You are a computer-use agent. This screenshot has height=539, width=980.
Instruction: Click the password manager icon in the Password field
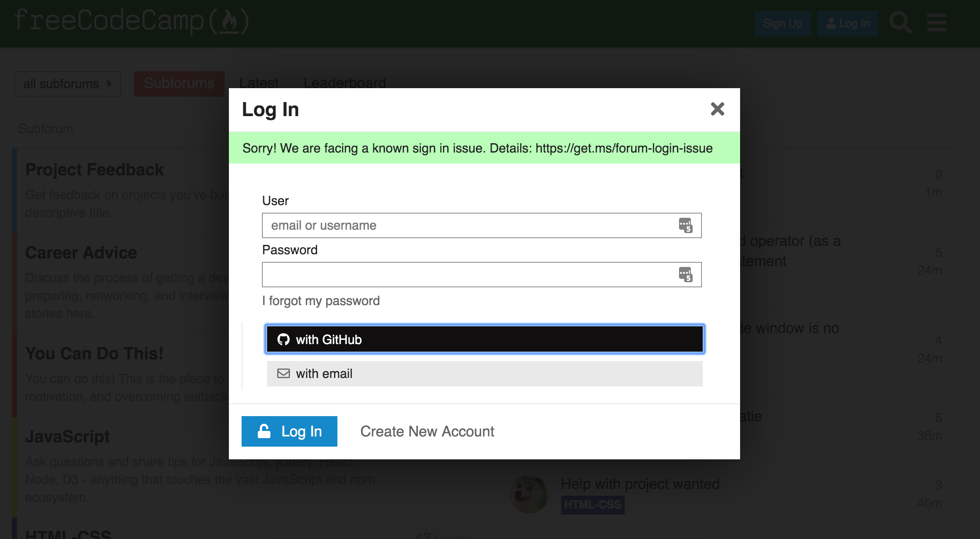[x=686, y=275]
